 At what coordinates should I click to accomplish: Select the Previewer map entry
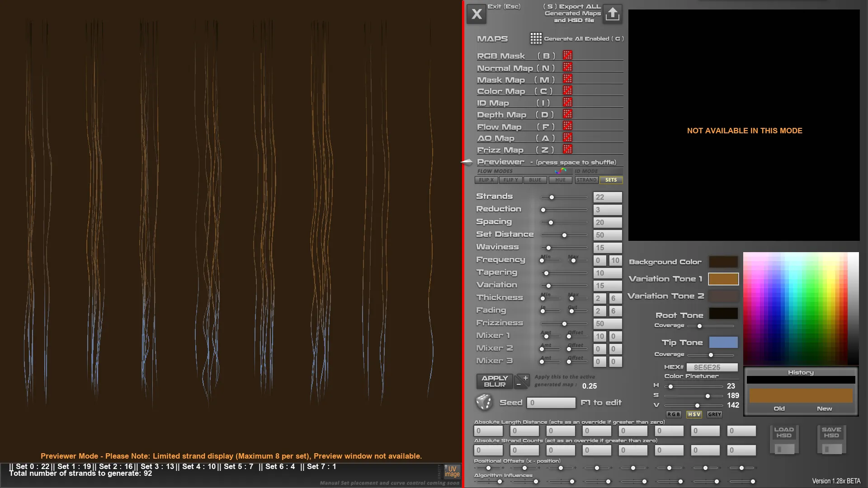pyautogui.click(x=500, y=162)
